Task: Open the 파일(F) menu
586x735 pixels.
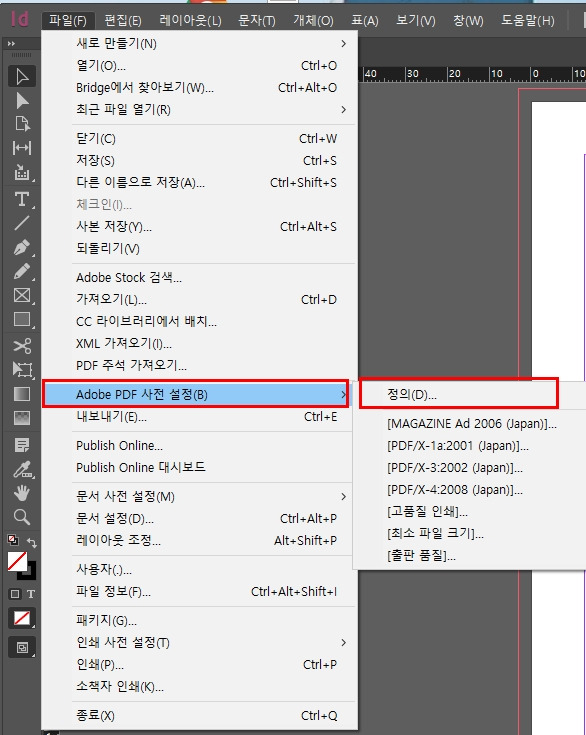Action: 68,21
